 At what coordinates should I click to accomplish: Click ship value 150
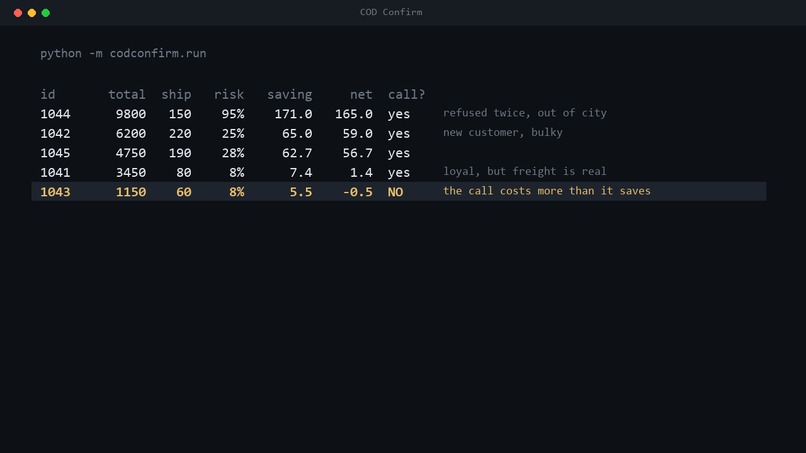tap(180, 114)
